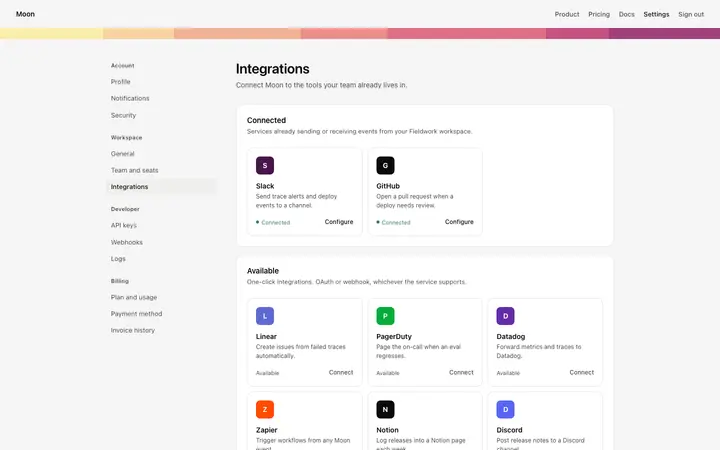Click the Available status under Datadog
This screenshot has height=450, width=720.
point(508,373)
